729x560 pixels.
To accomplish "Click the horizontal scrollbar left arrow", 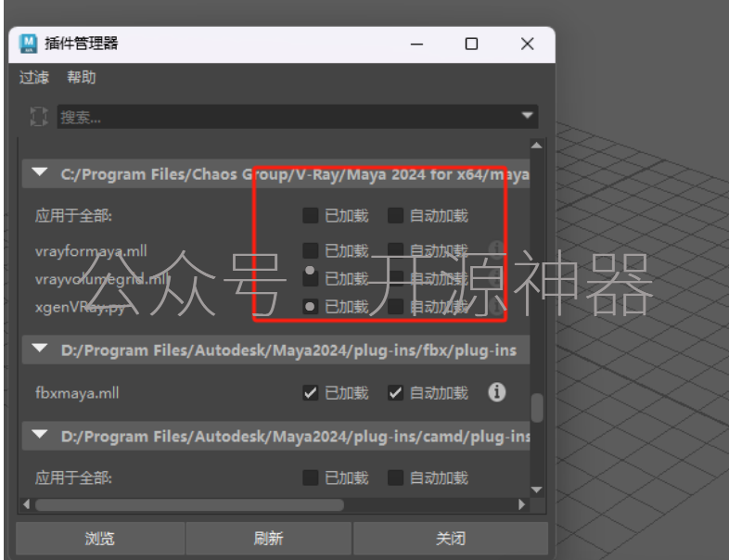I will pos(27,504).
